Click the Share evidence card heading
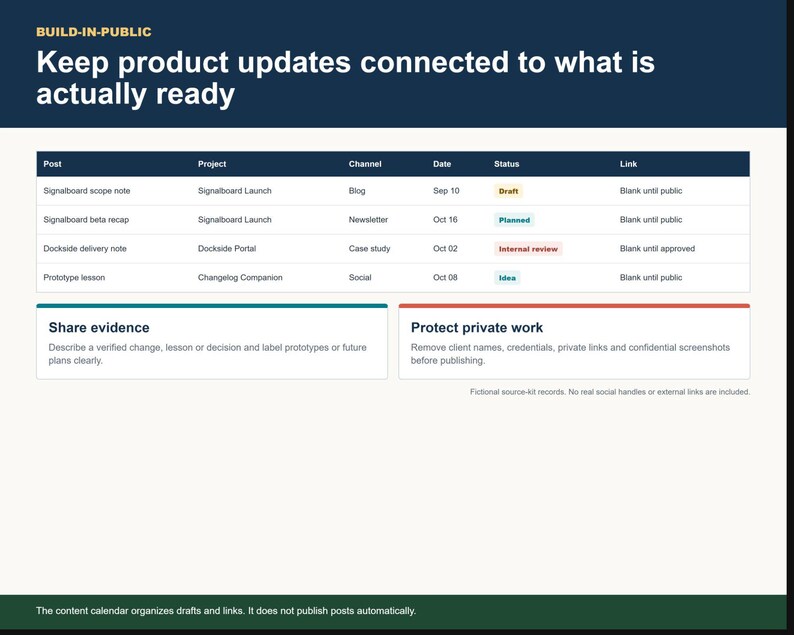The width and height of the screenshot is (794, 635). click(x=99, y=328)
